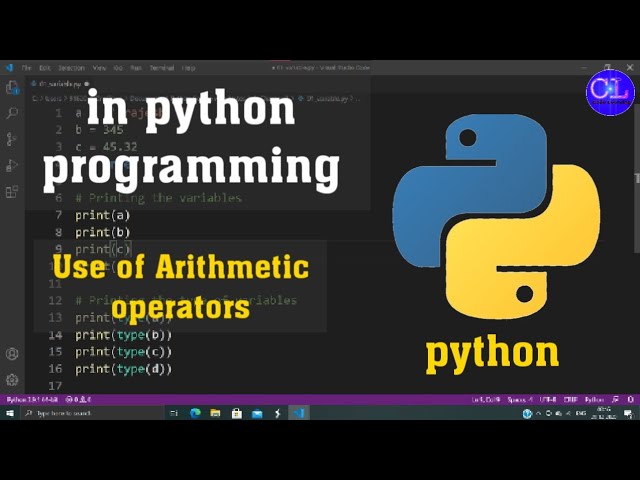Click the Python interpreter version in status bar

(x=32, y=400)
